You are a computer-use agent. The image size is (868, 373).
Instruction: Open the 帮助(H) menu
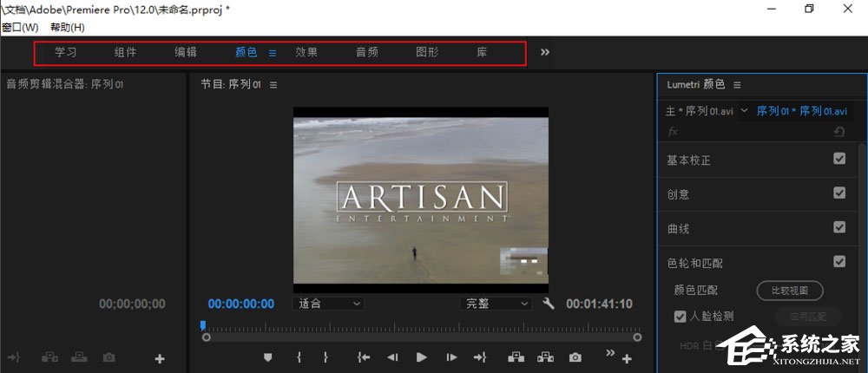click(x=68, y=28)
